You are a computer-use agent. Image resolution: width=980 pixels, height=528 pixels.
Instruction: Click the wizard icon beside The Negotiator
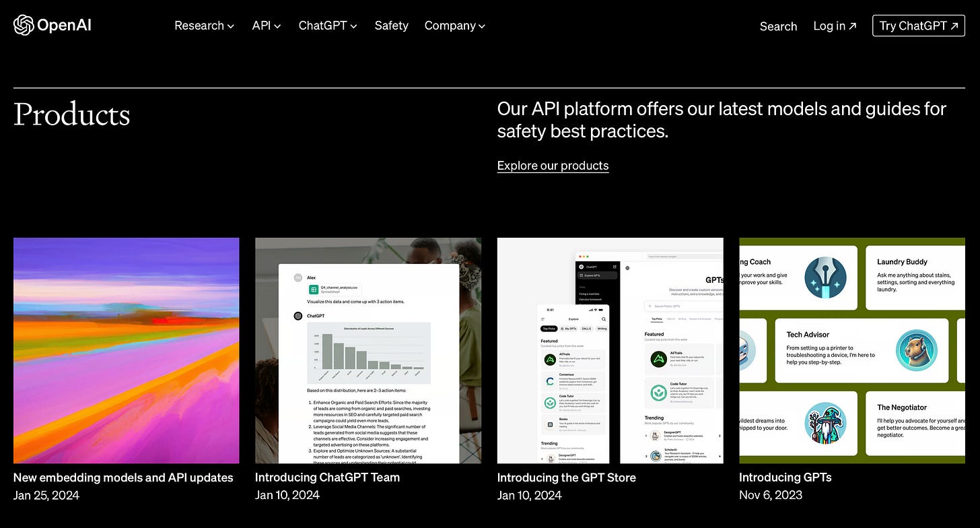[825, 424]
